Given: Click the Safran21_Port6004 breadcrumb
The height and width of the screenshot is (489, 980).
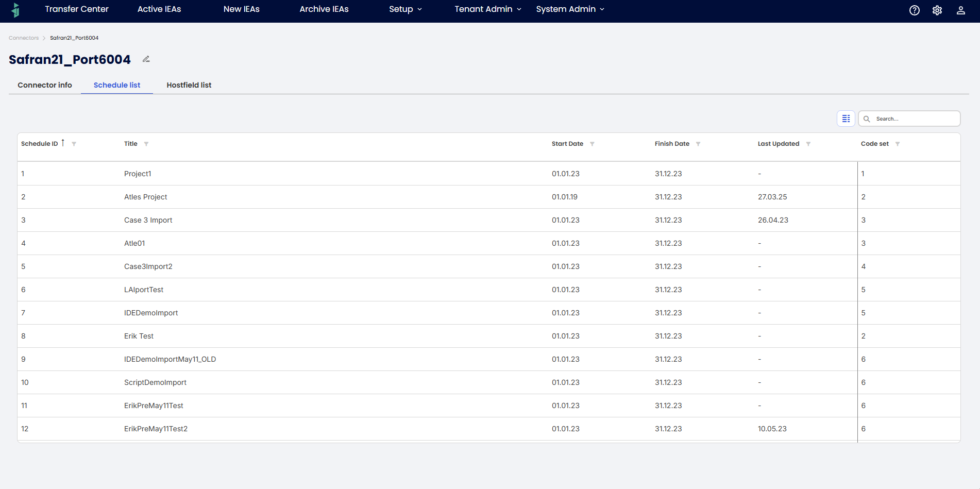Looking at the screenshot, I should coord(74,38).
